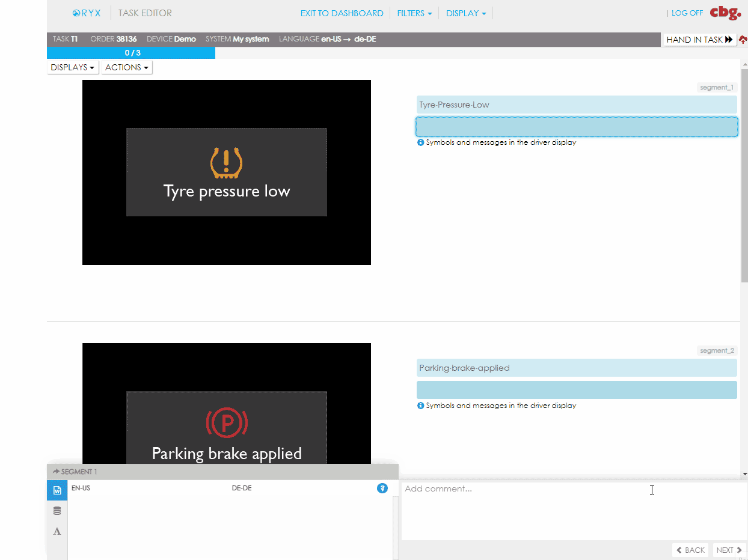Click the red parking brake symbol
This screenshot has width=748, height=560.
[227, 423]
